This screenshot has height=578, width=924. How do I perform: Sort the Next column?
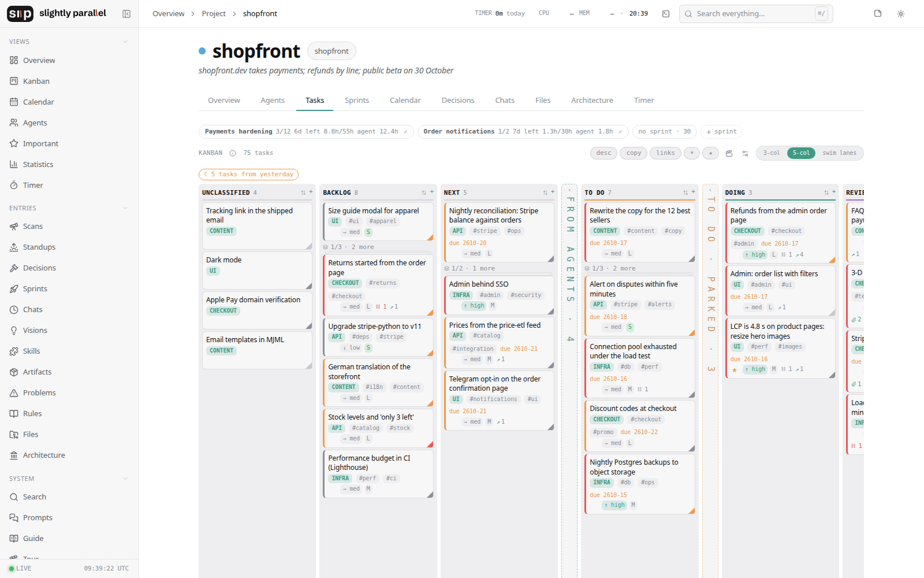(545, 192)
